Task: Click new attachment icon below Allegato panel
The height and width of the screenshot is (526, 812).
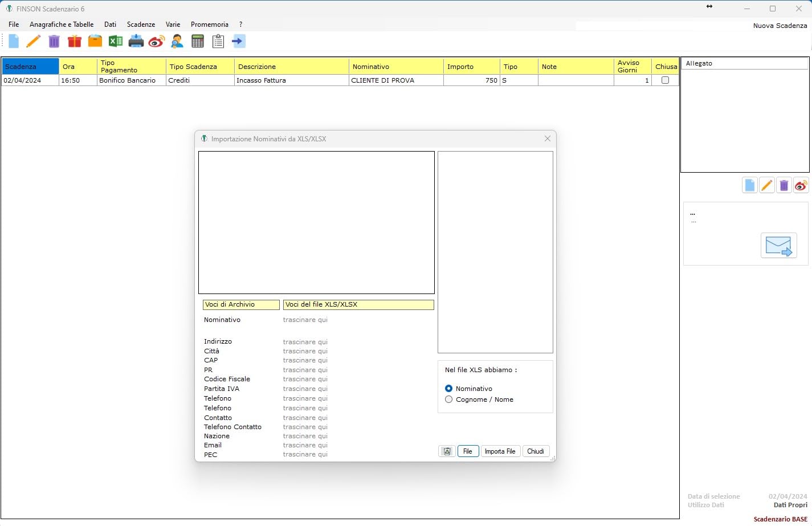Action: tap(750, 185)
